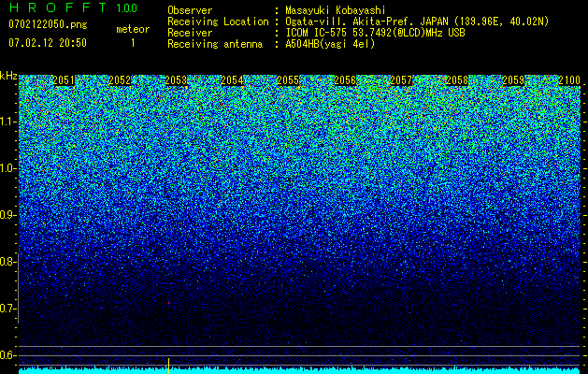Click the 1.1 kHz axis value
The height and width of the screenshot is (374, 588).
coord(7,122)
